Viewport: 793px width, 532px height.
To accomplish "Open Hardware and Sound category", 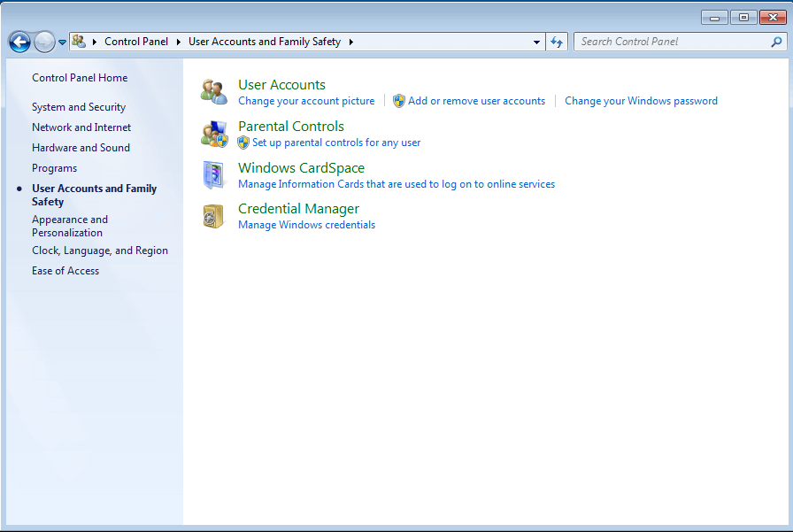I will click(x=81, y=148).
